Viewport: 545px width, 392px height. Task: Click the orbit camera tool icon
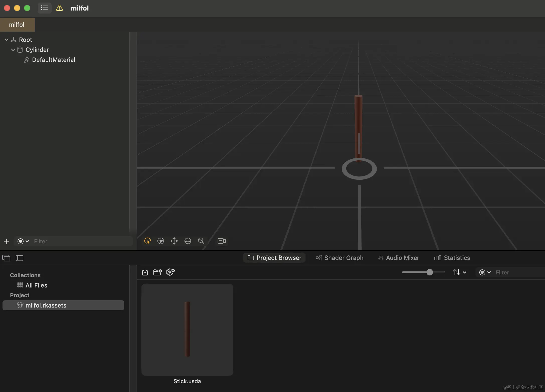pos(161,241)
